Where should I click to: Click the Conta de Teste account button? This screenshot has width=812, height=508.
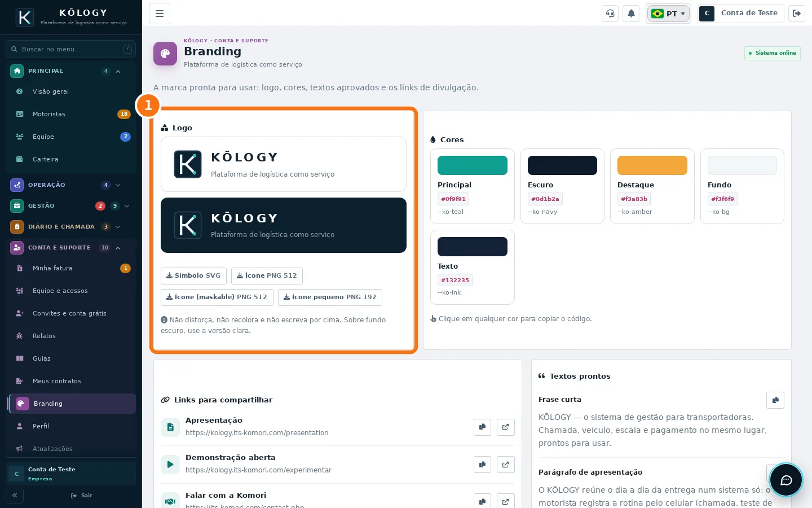(x=741, y=14)
